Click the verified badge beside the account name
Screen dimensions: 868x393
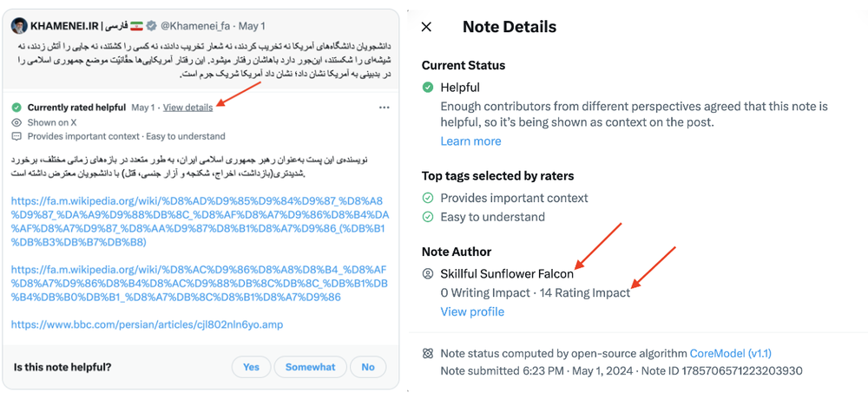[x=151, y=26]
